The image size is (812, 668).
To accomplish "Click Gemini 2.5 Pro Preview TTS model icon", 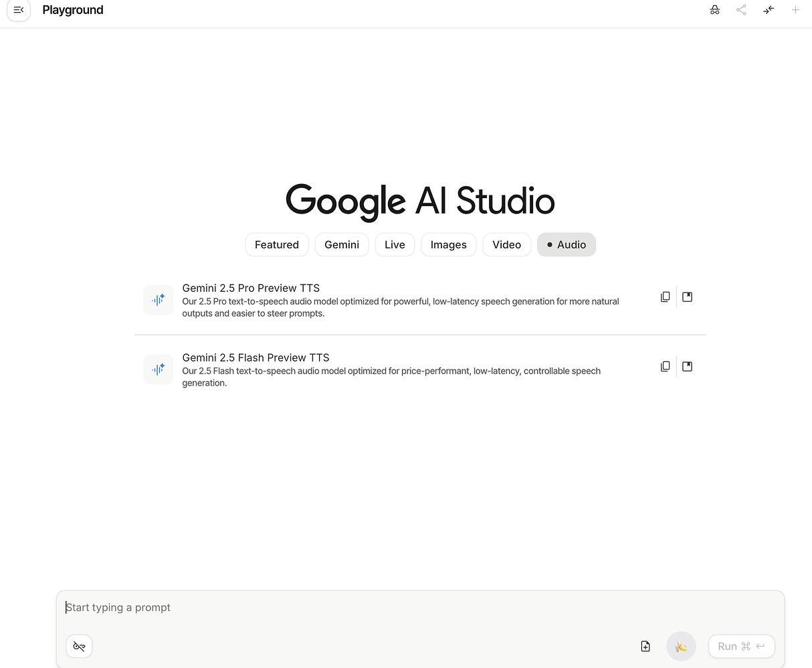I will click(x=159, y=300).
